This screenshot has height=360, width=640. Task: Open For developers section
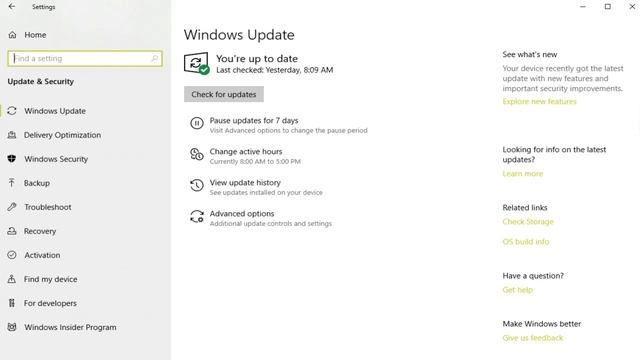click(50, 303)
